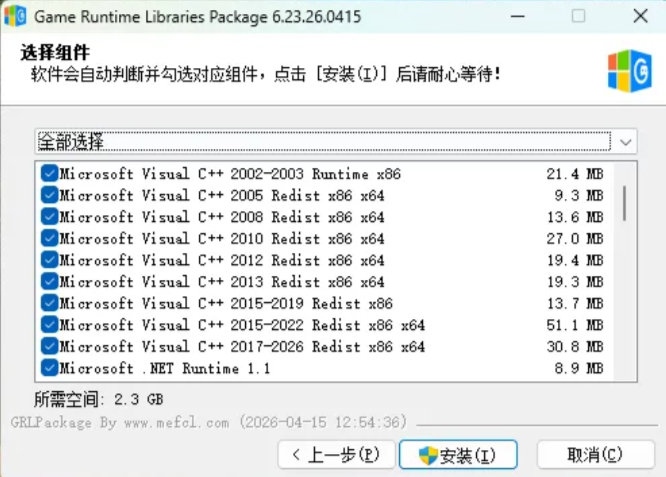Image resolution: width=666 pixels, height=477 pixels.
Task: Minimize the installer window
Action: click(x=518, y=17)
